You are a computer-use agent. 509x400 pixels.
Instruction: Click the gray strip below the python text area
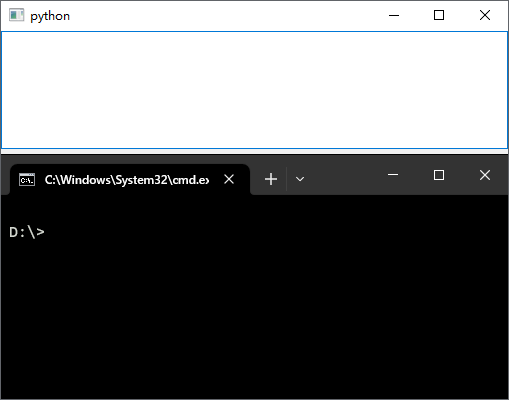254,151
